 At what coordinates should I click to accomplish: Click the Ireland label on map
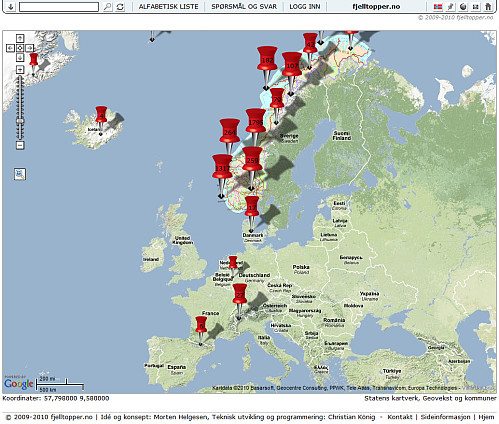pyautogui.click(x=151, y=259)
